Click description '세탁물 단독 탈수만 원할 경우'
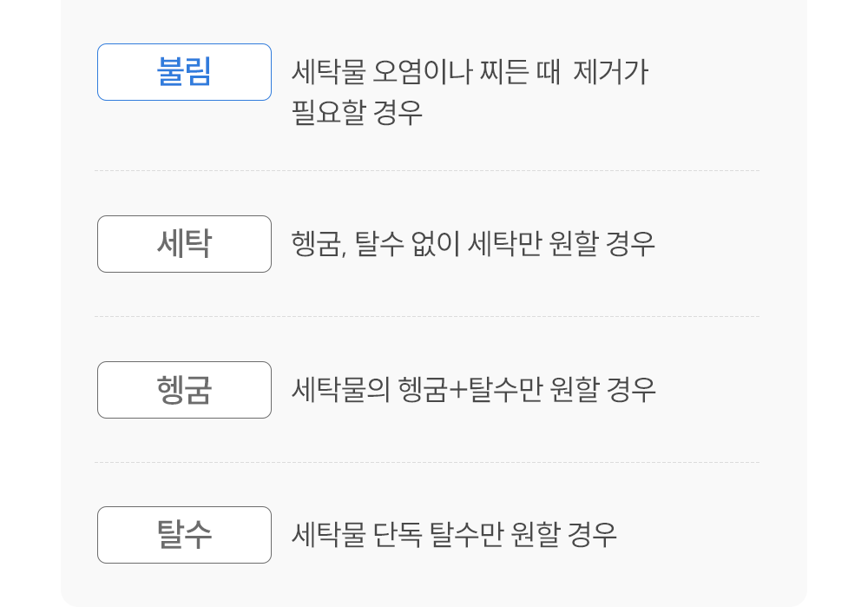 (454, 535)
